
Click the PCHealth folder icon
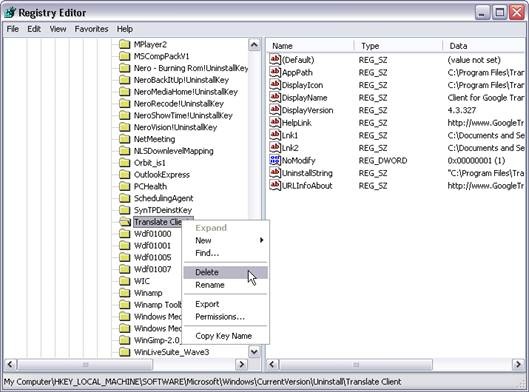pos(125,186)
